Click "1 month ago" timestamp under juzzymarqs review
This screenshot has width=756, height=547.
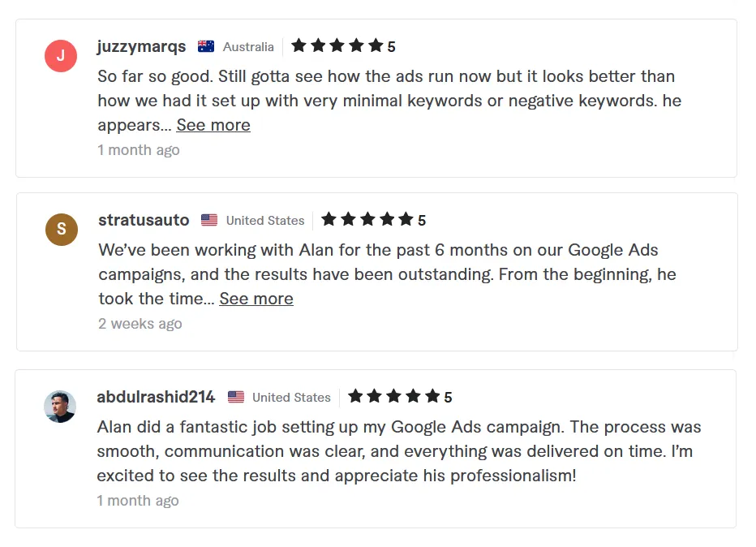point(139,150)
